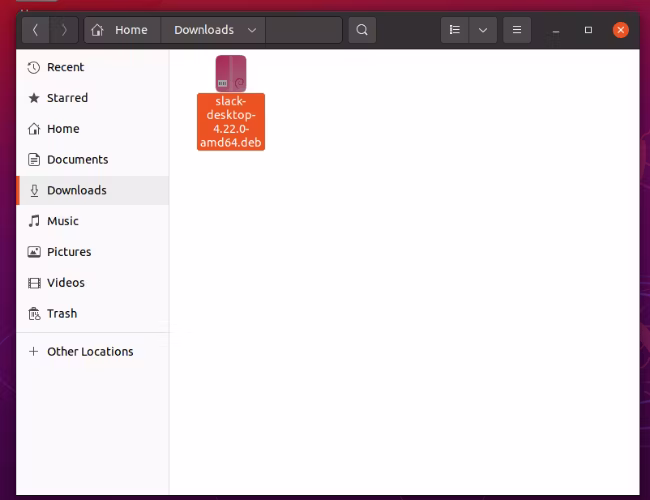
Task: Go forward with the right arrow
Action: coord(64,30)
